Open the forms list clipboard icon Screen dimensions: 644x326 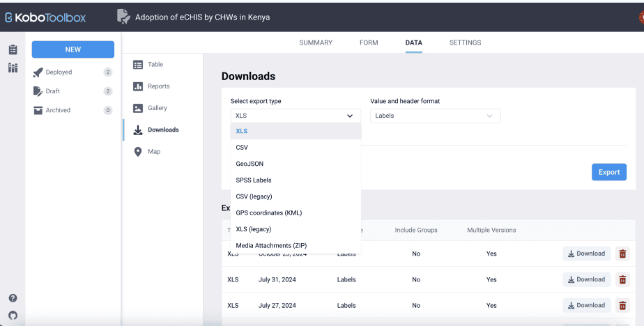point(13,50)
